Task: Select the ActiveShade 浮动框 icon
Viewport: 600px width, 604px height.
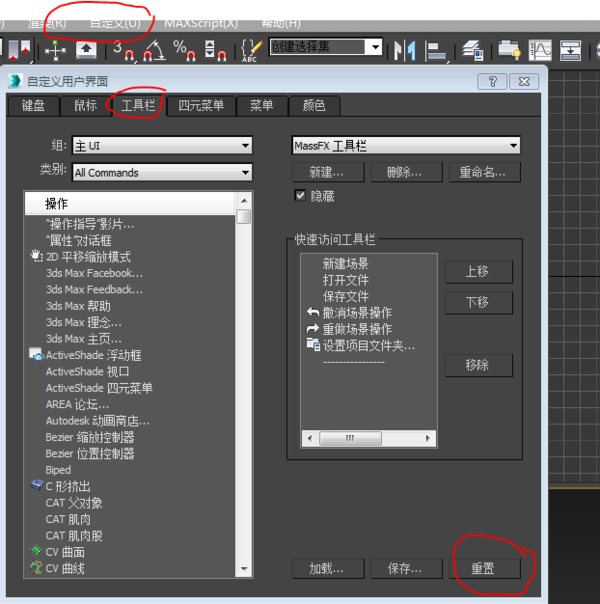Action: pos(36,354)
